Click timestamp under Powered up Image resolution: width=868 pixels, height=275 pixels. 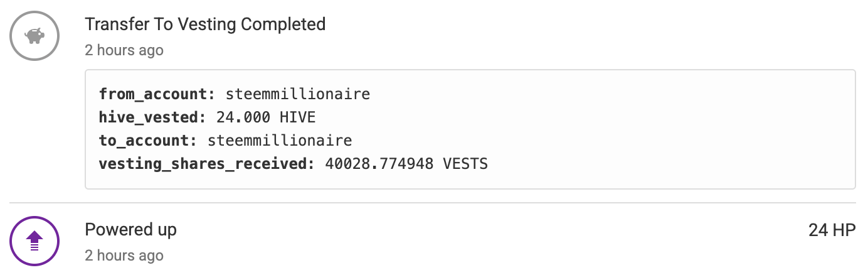point(124,256)
